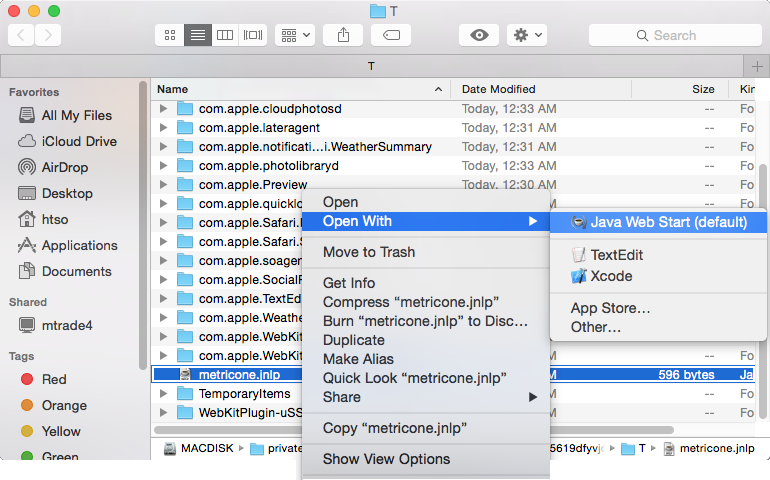Select the T tab
Screen dimensions: 770x480
371,66
